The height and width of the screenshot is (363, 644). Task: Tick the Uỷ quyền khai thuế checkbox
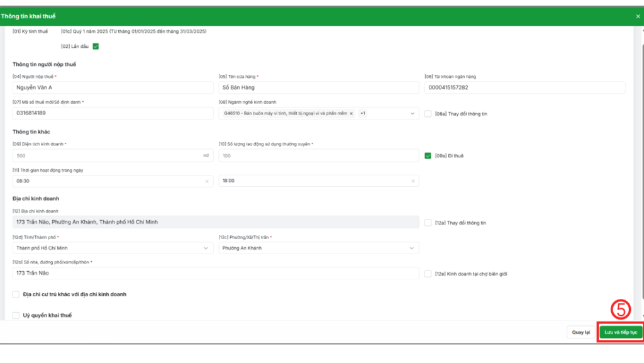pyautogui.click(x=16, y=315)
